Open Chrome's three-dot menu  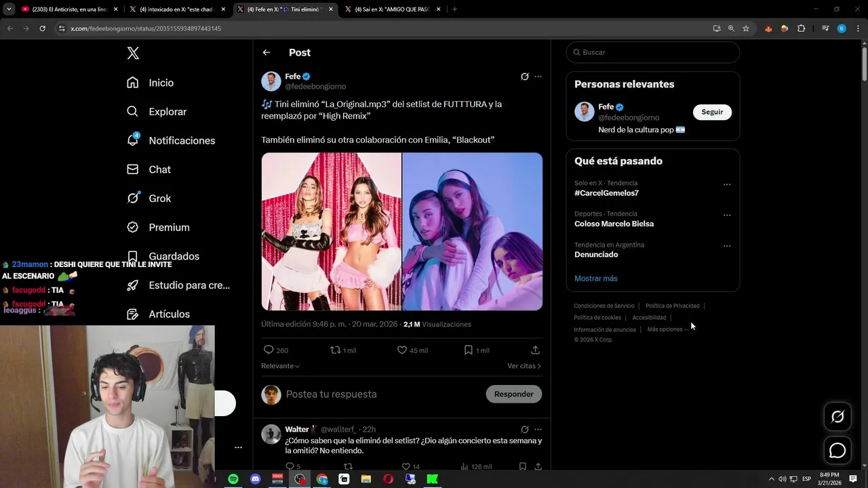pos(857,28)
